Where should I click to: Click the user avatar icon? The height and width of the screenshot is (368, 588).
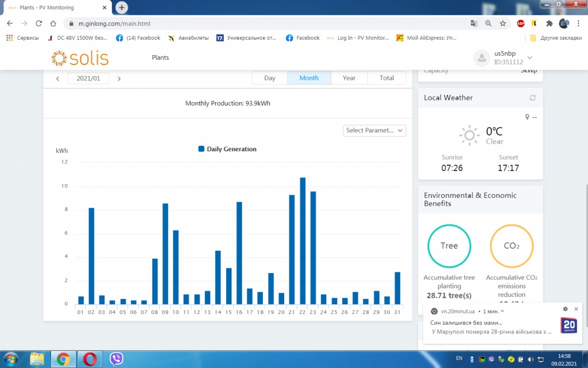[x=481, y=57]
